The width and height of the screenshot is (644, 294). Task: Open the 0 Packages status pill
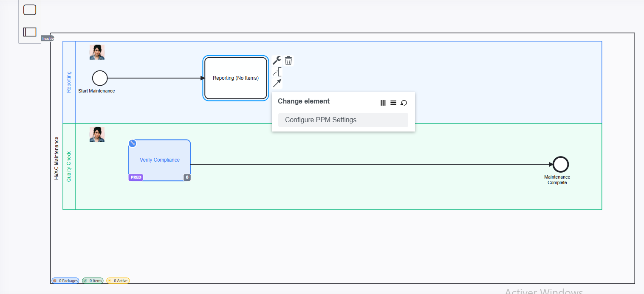click(65, 281)
